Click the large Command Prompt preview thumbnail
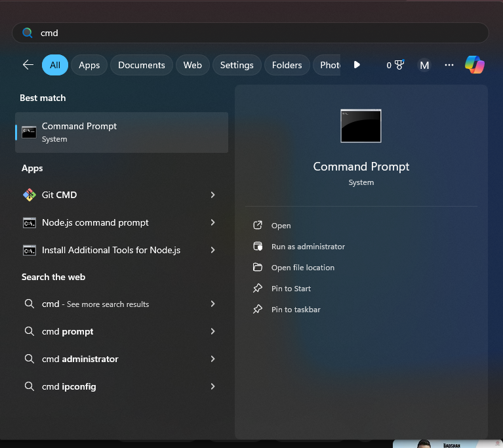The height and width of the screenshot is (448, 503). [x=361, y=126]
